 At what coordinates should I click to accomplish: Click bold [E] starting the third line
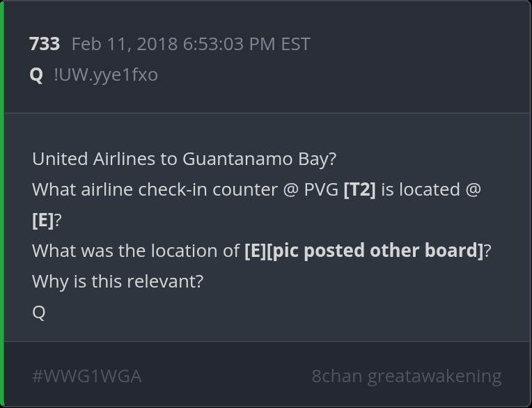42,220
